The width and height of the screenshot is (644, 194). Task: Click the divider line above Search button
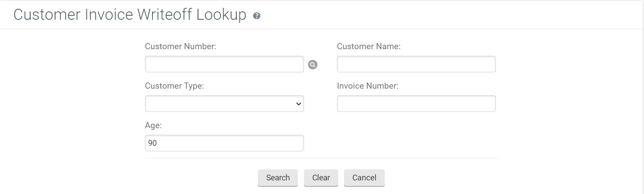(x=321, y=158)
